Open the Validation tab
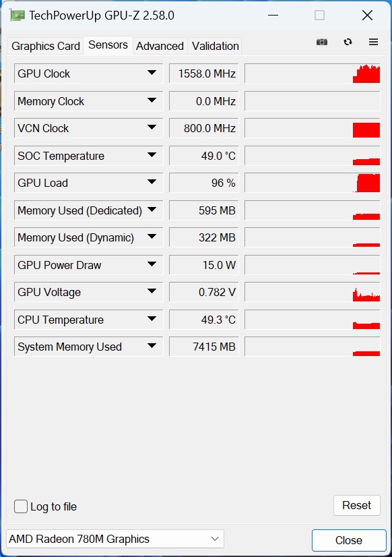Image resolution: width=392 pixels, height=557 pixels. click(x=215, y=46)
